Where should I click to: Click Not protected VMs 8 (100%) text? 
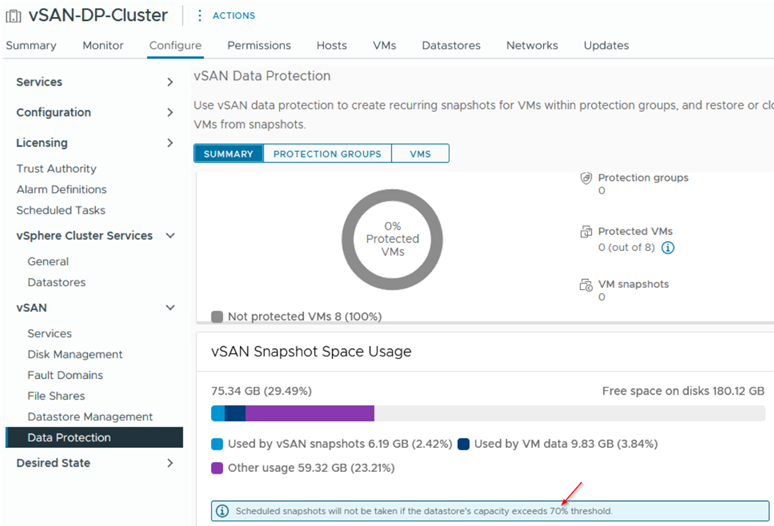pos(305,317)
